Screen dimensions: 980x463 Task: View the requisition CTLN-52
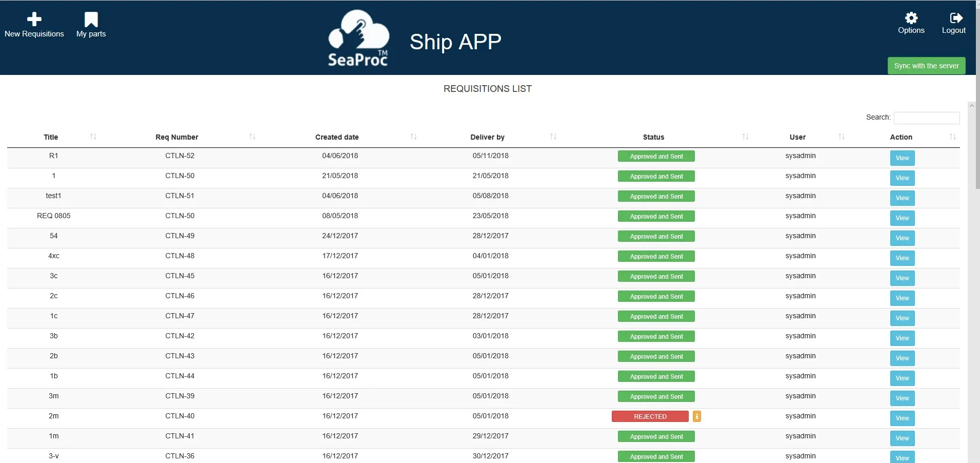click(902, 158)
